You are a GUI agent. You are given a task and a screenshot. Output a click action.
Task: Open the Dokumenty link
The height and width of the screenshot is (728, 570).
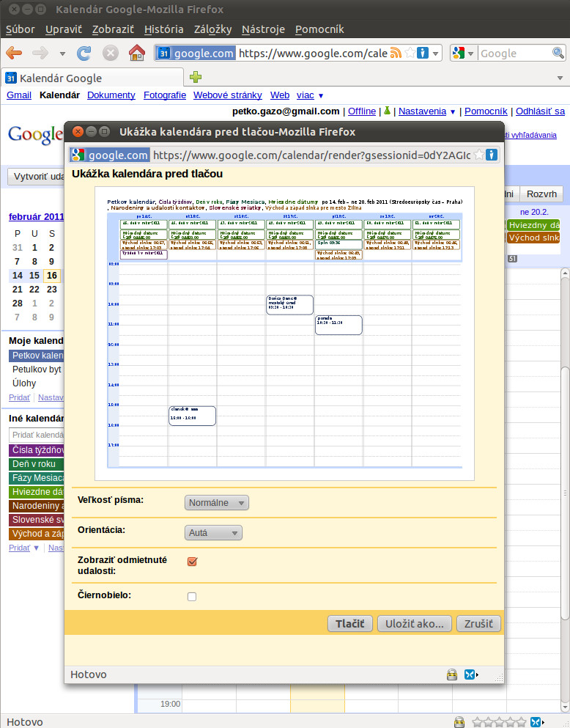111,95
